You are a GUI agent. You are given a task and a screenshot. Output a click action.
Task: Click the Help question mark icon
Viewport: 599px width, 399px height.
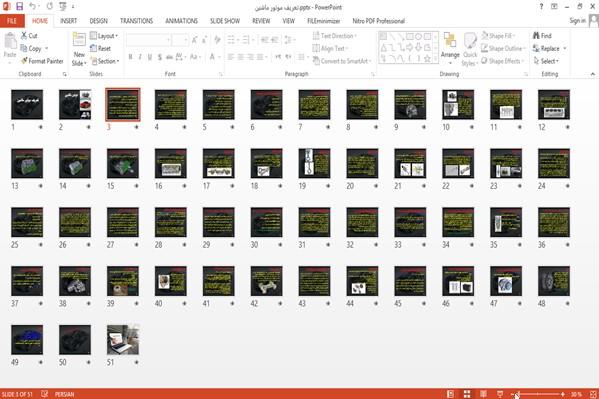tap(541, 6)
